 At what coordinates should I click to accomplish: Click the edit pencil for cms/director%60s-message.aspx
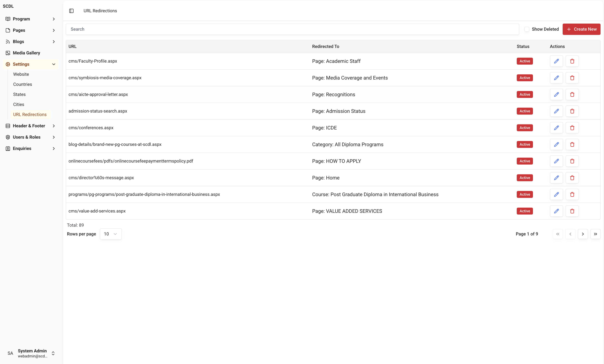(556, 178)
